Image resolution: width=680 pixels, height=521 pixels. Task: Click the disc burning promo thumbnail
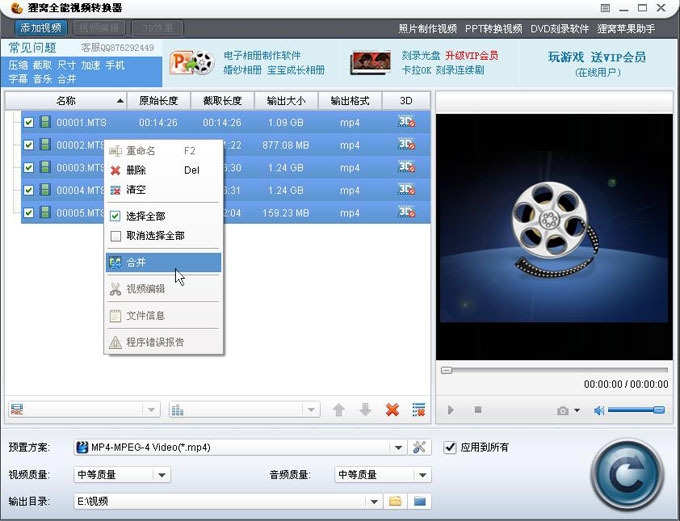point(370,63)
